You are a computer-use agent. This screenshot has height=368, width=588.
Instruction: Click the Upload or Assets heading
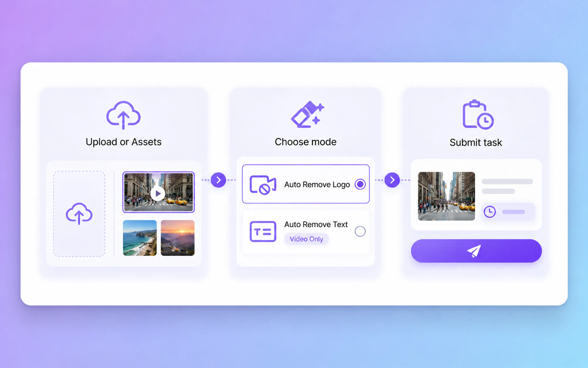coord(123,142)
